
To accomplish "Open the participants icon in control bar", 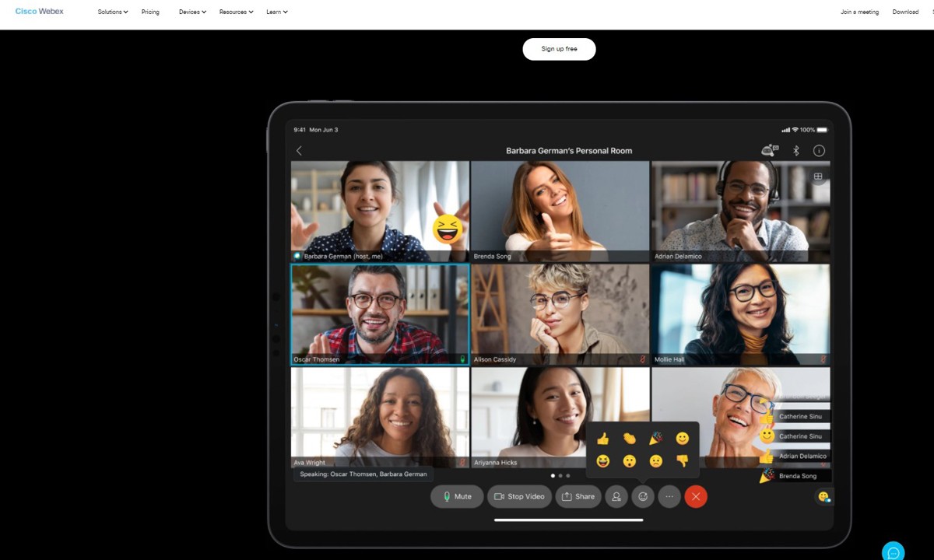I will click(x=616, y=496).
